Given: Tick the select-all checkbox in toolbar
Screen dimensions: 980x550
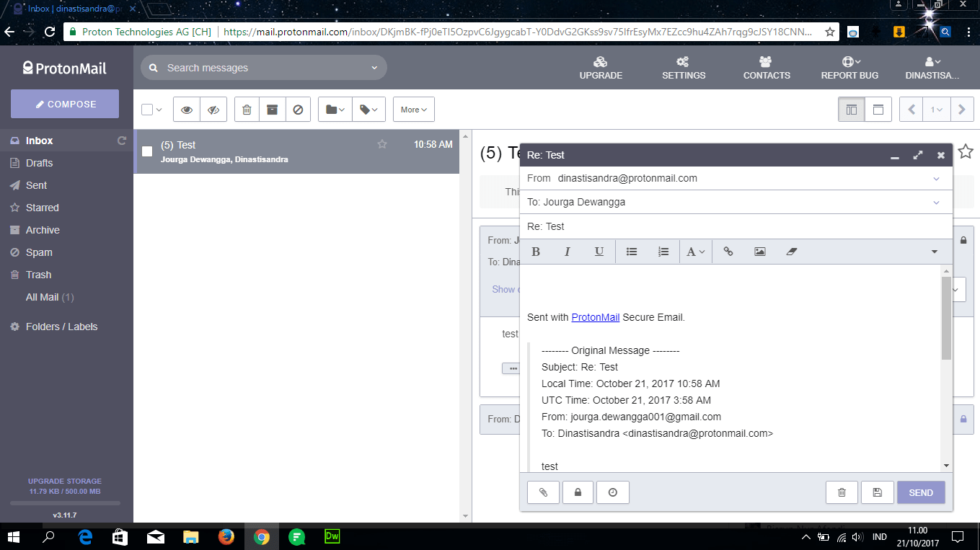Looking at the screenshot, I should click(x=147, y=110).
